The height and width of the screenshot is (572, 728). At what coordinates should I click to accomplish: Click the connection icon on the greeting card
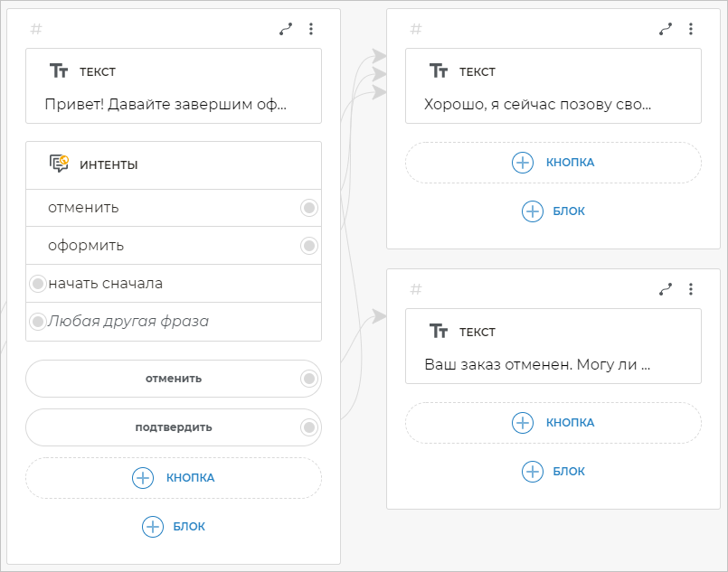286,29
